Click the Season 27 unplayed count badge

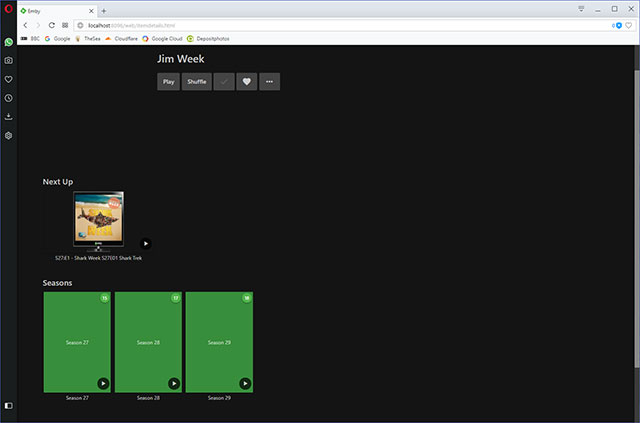click(x=104, y=298)
